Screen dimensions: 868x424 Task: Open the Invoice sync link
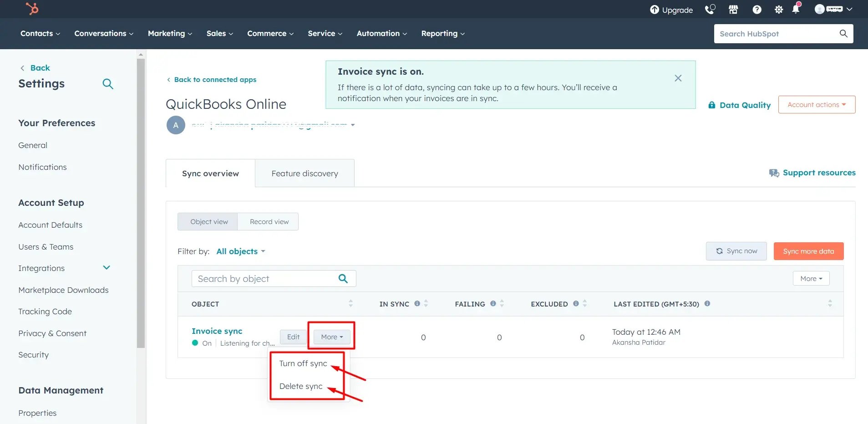[217, 331]
